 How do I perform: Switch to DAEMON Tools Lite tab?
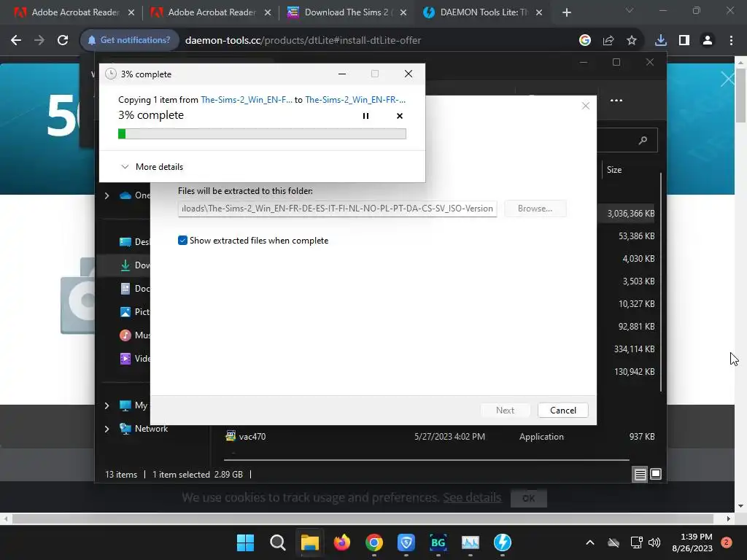coord(483,12)
